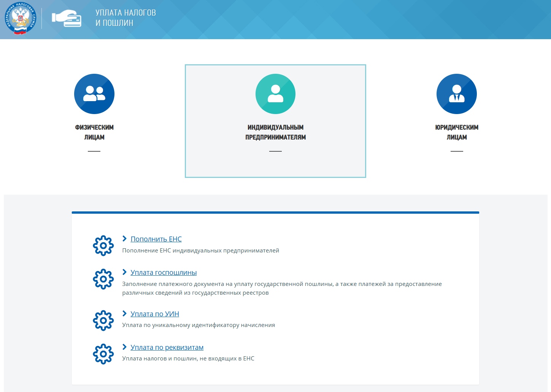
Task: Click the hand holding card icon
Action: pyautogui.click(x=67, y=18)
